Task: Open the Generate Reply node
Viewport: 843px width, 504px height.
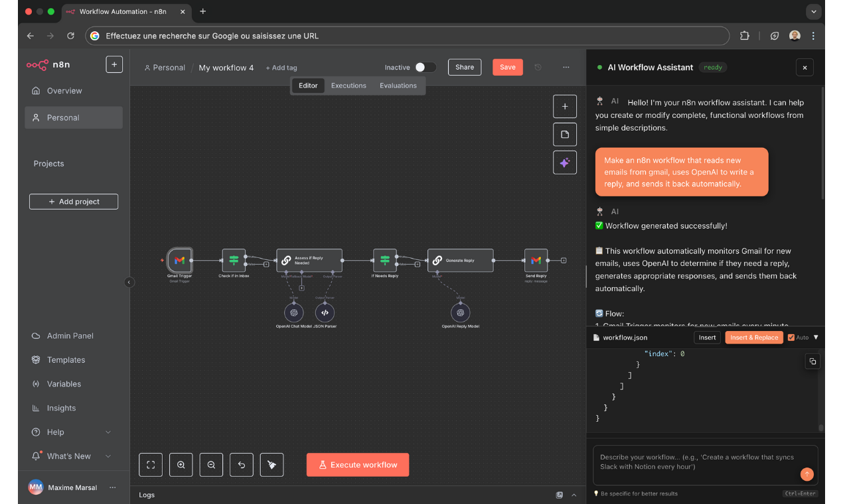Action: pos(460,261)
